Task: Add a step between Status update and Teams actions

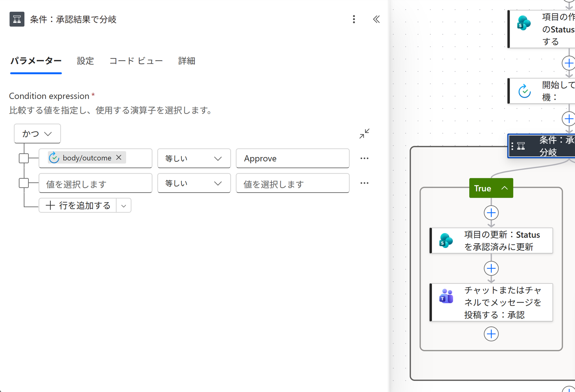Action: 491,268
